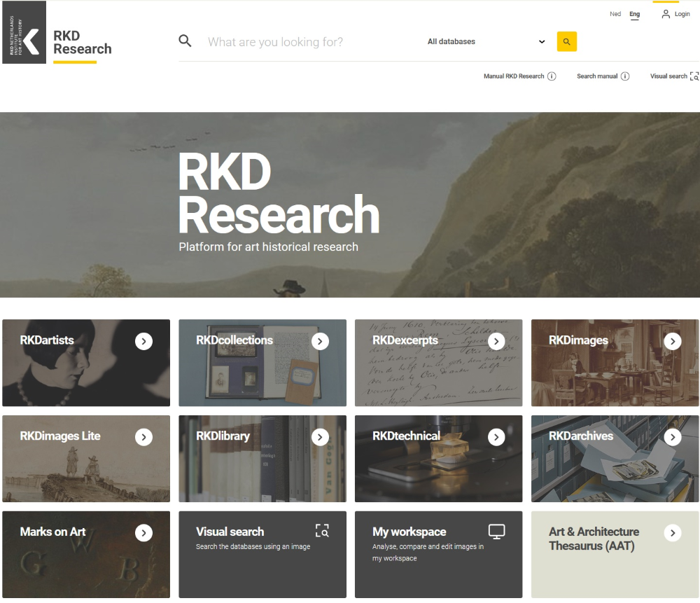The height and width of the screenshot is (603, 700).
Task: Click the arrow icon on RKDexcerpts tile
Action: (x=496, y=341)
